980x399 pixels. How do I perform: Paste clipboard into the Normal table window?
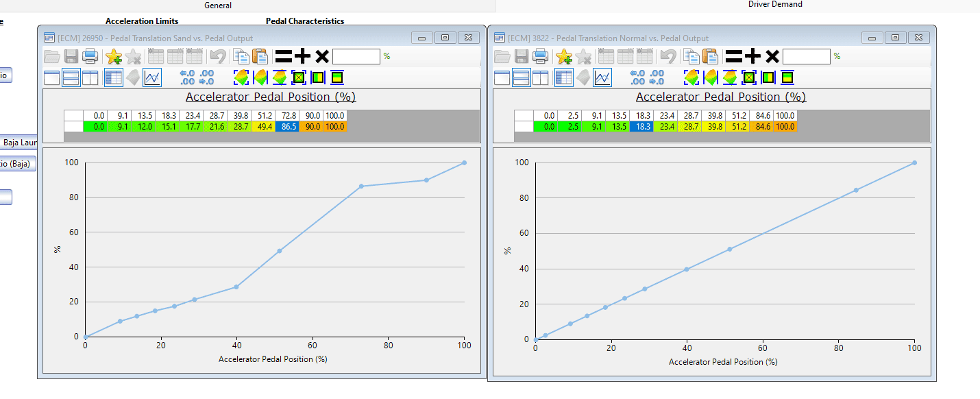coord(710,56)
